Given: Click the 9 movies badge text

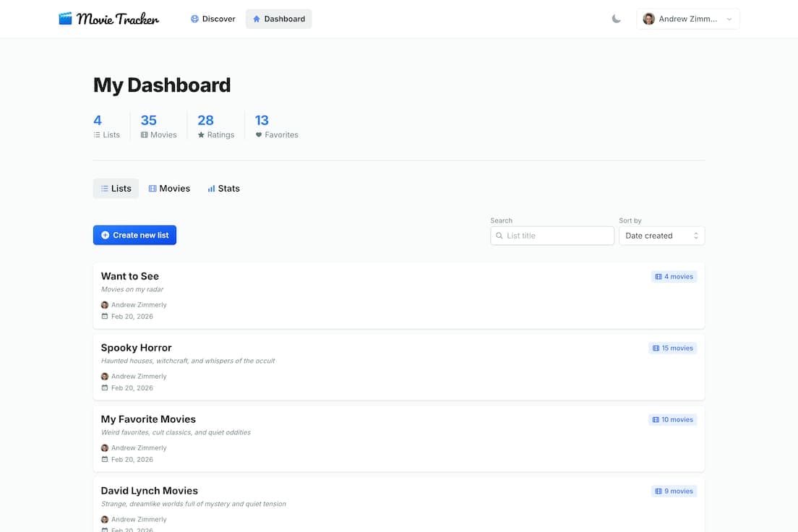Looking at the screenshot, I should tap(679, 492).
